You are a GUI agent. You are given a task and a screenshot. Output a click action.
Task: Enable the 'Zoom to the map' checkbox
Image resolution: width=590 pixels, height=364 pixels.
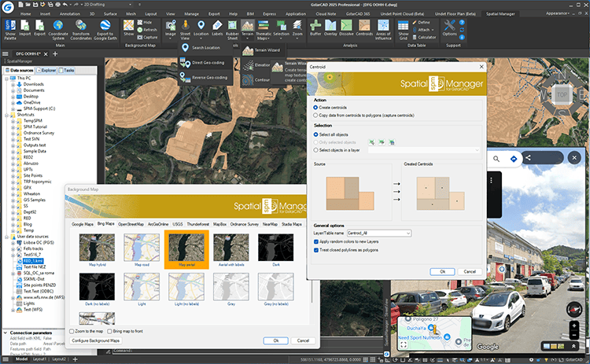coord(71,331)
